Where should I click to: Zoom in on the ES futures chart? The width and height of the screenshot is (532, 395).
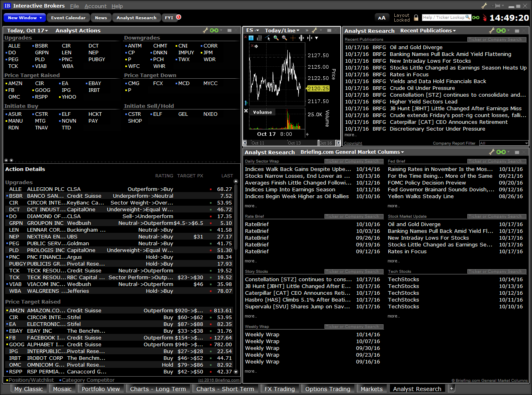pos(276,38)
